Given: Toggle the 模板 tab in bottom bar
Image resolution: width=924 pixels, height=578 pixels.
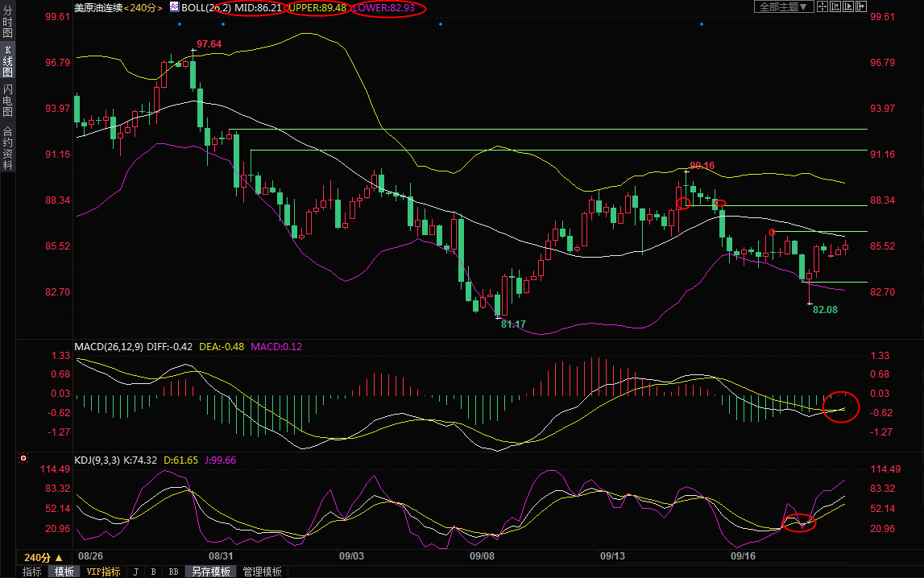Looking at the screenshot, I should coord(64,572).
